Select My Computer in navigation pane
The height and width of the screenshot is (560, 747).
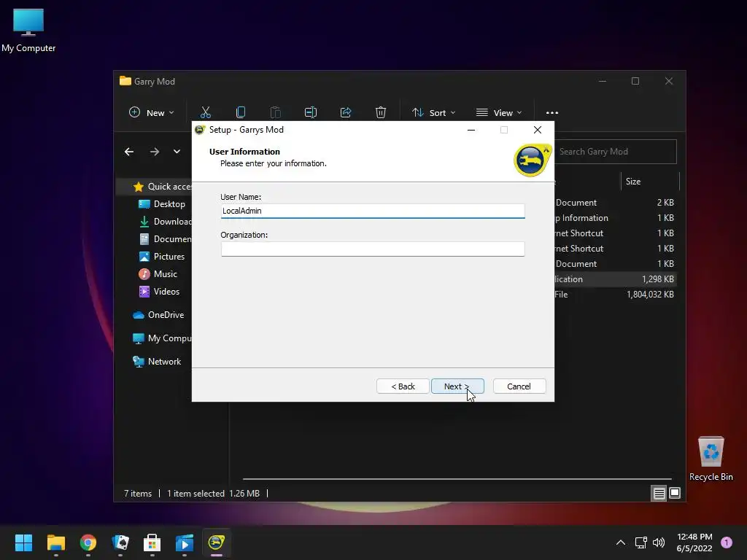tap(162, 338)
